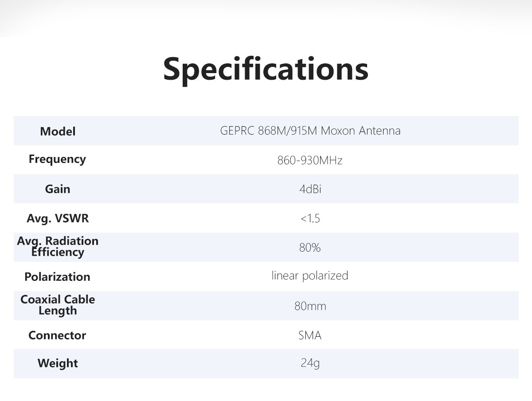Click the Avg. VSWR label
The width and height of the screenshot is (532, 401).
(x=58, y=218)
